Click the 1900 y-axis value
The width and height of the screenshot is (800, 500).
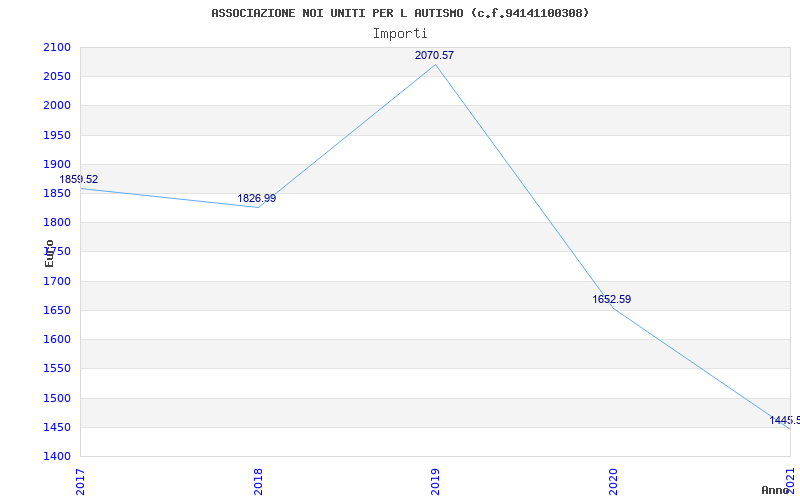pyautogui.click(x=57, y=164)
